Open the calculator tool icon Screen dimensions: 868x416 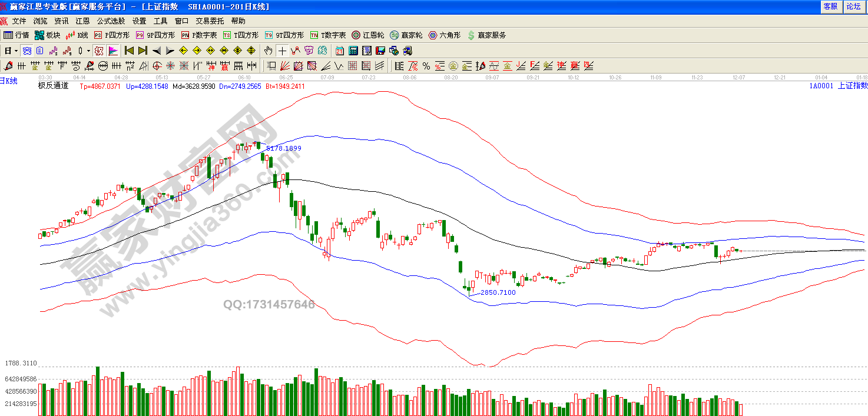[353, 51]
